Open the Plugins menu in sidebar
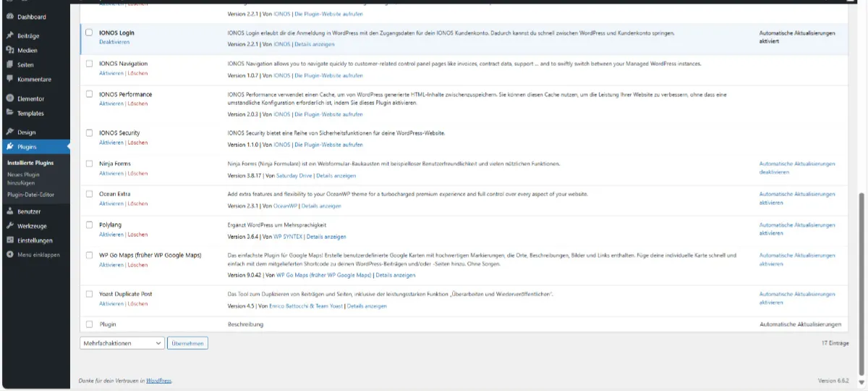The image size is (868, 391). [35, 146]
